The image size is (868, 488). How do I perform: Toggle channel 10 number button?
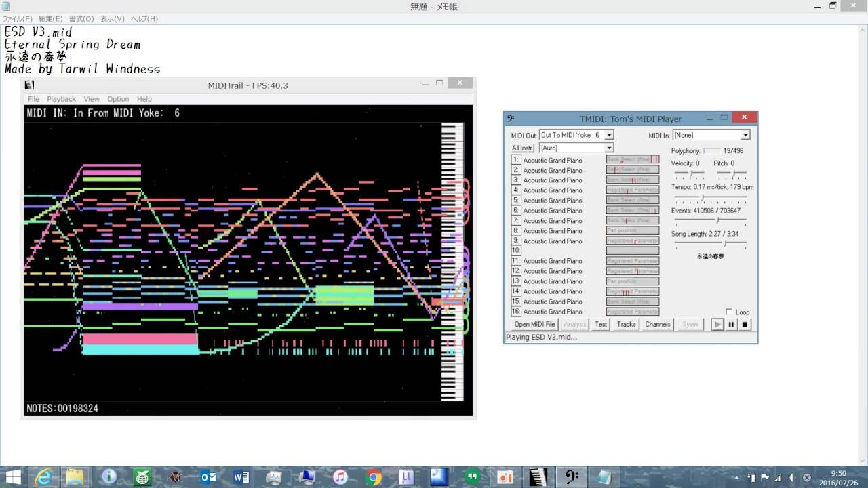coord(516,251)
